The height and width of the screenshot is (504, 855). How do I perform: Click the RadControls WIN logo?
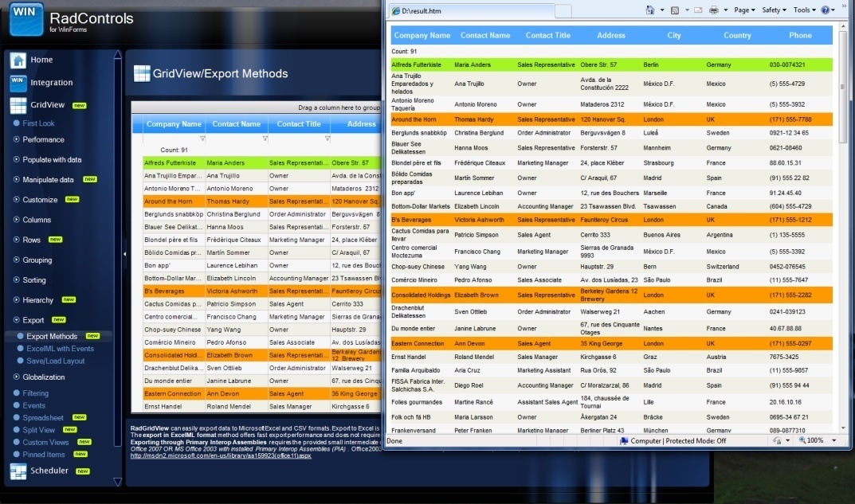tap(26, 18)
